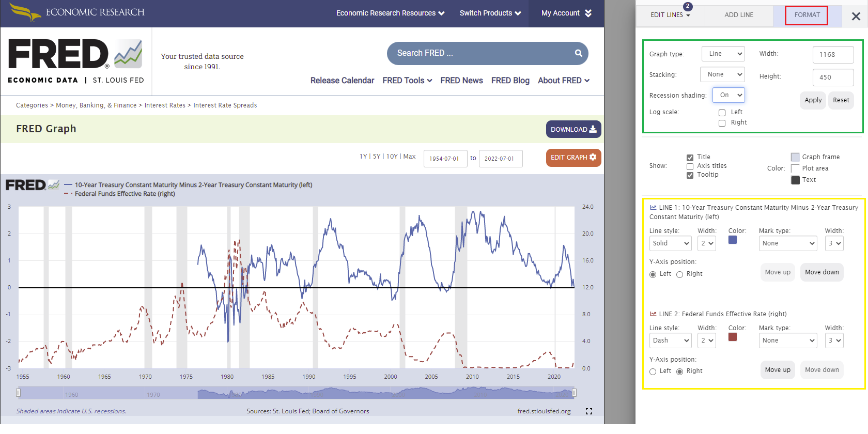The height and width of the screenshot is (434, 868).
Task: Open Line 2 mark type dropdown
Action: pos(788,340)
